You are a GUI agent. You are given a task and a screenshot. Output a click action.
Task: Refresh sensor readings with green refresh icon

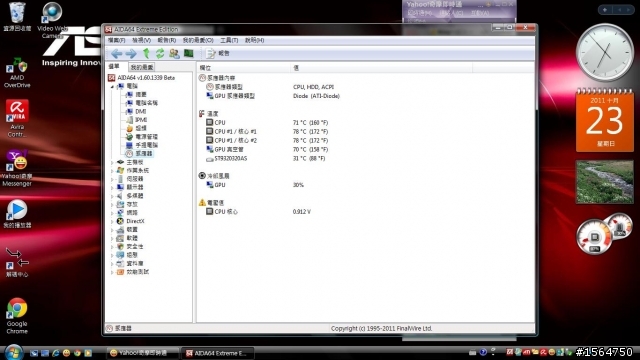(x=160, y=53)
